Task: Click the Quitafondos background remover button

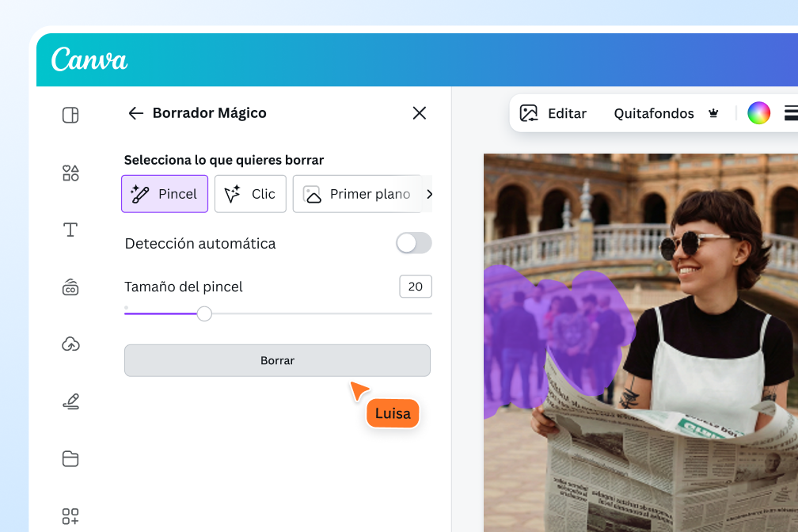Action: 653,113
